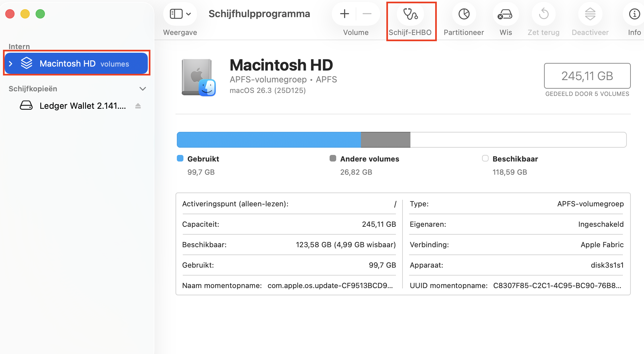The height and width of the screenshot is (354, 644).
Task: Select Ledger Wallet 2.141 in the sidebar
Action: [x=82, y=105]
